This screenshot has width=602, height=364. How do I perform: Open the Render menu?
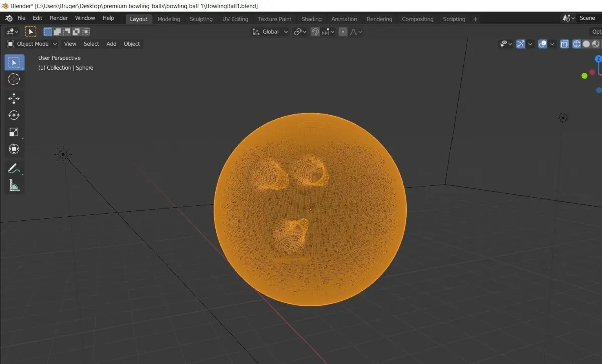(x=59, y=18)
